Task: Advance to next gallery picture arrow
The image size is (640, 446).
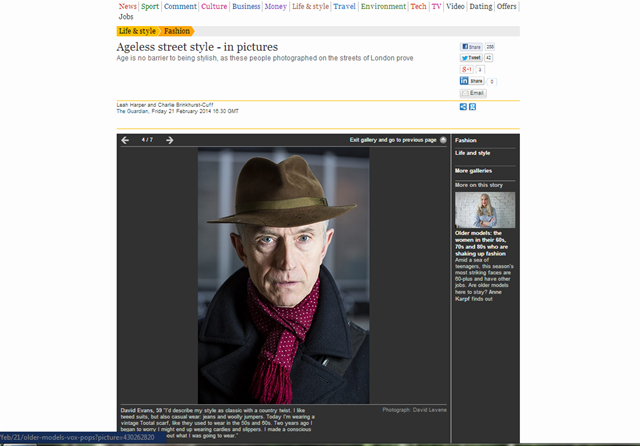Action: pyautogui.click(x=170, y=140)
